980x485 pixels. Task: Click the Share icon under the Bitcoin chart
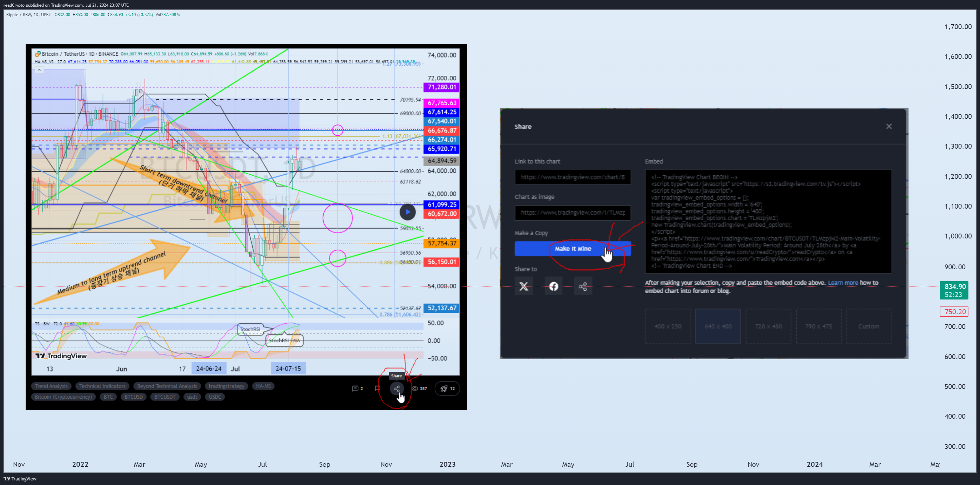click(x=397, y=388)
